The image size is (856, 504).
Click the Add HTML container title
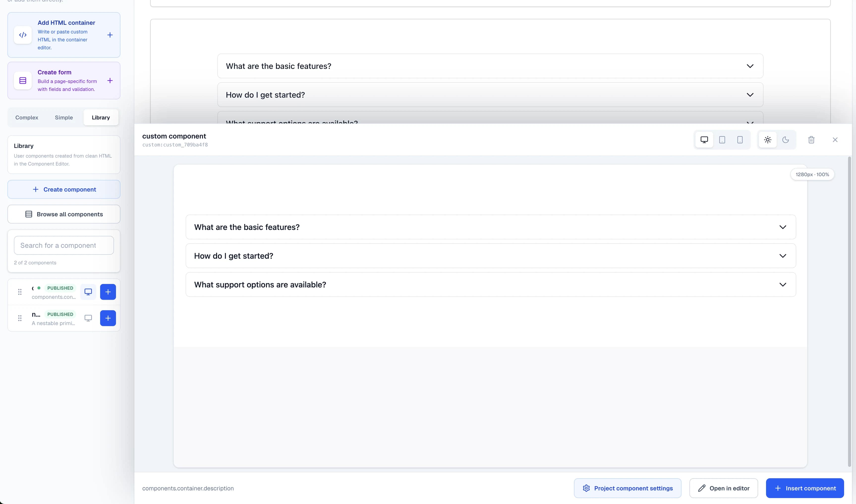tap(66, 23)
